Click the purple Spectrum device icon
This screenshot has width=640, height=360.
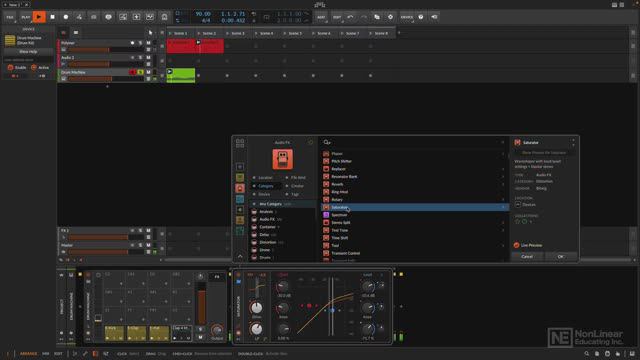click(x=326, y=215)
